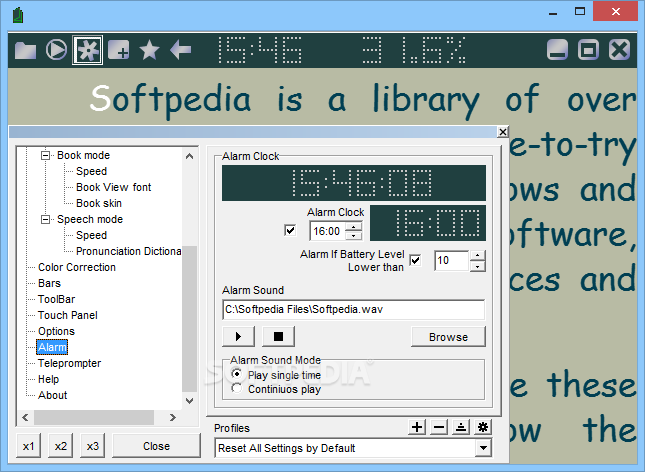Open Book View font settings
This screenshot has width=645, height=472.
click(114, 187)
